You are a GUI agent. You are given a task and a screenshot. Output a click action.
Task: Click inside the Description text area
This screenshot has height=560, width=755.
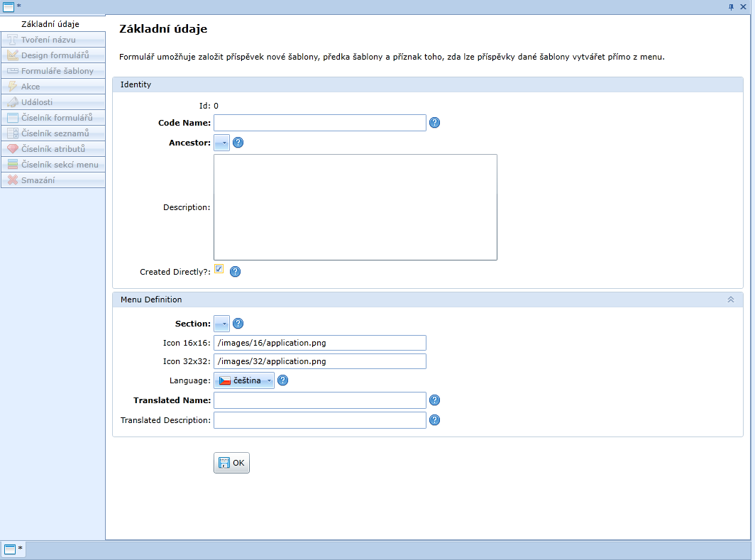pyautogui.click(x=355, y=207)
